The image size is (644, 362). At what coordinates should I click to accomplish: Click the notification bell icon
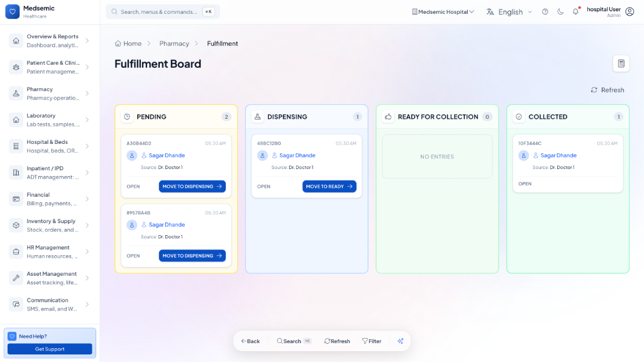coord(575,12)
